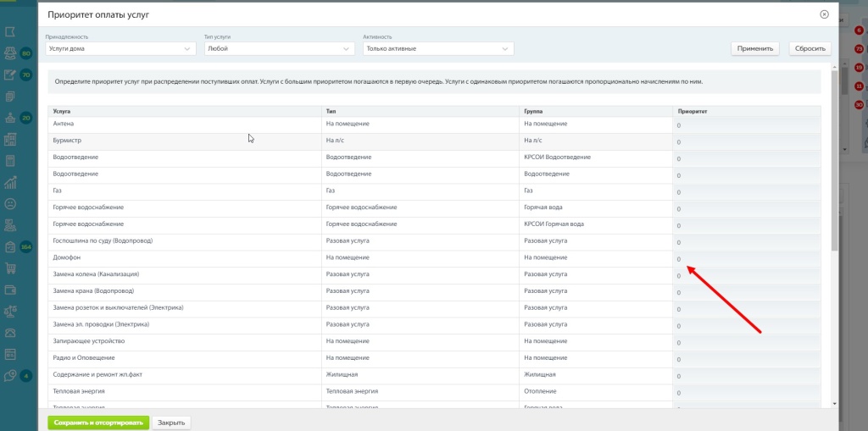Image resolution: width=868 pixels, height=431 pixels.
Task: Open the staff hierarchy icon in the sidebar
Action: point(9,225)
